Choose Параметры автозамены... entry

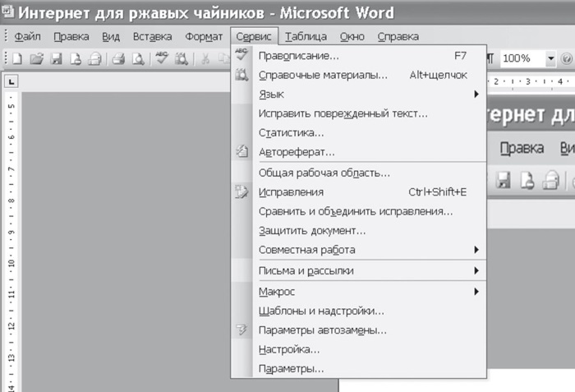(x=359, y=330)
